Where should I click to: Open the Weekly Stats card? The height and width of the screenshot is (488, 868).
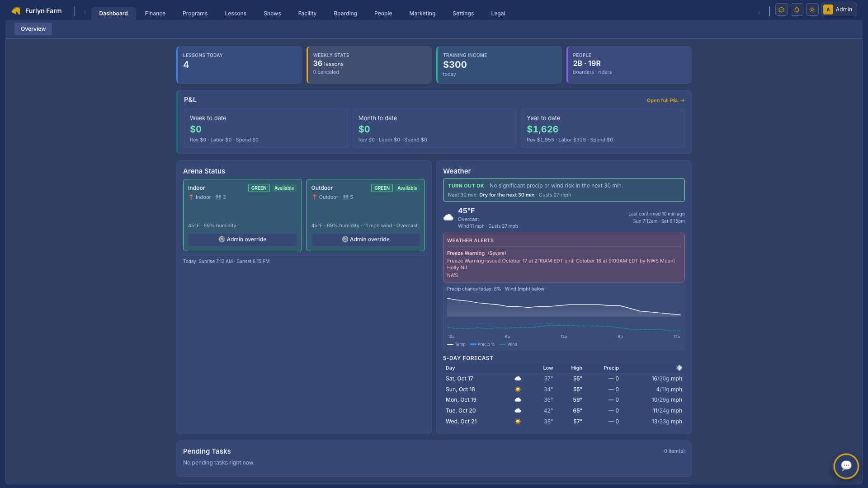click(x=369, y=65)
